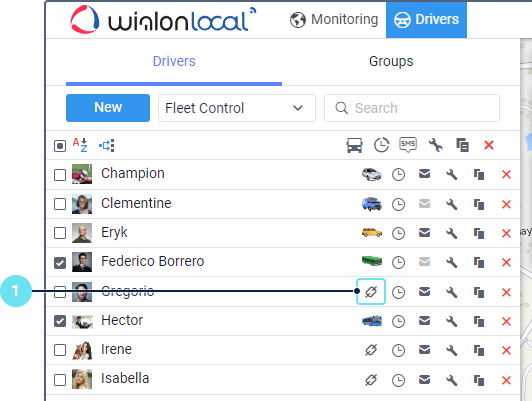Image resolution: width=532 pixels, height=401 pixels.
Task: Click the wrench properties icon for Eryk
Action: (x=452, y=233)
